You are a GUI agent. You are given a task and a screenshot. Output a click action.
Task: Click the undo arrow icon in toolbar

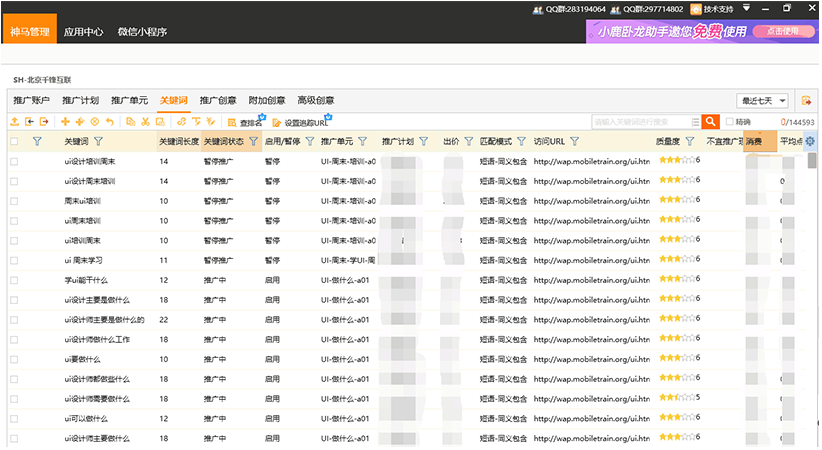point(109,121)
